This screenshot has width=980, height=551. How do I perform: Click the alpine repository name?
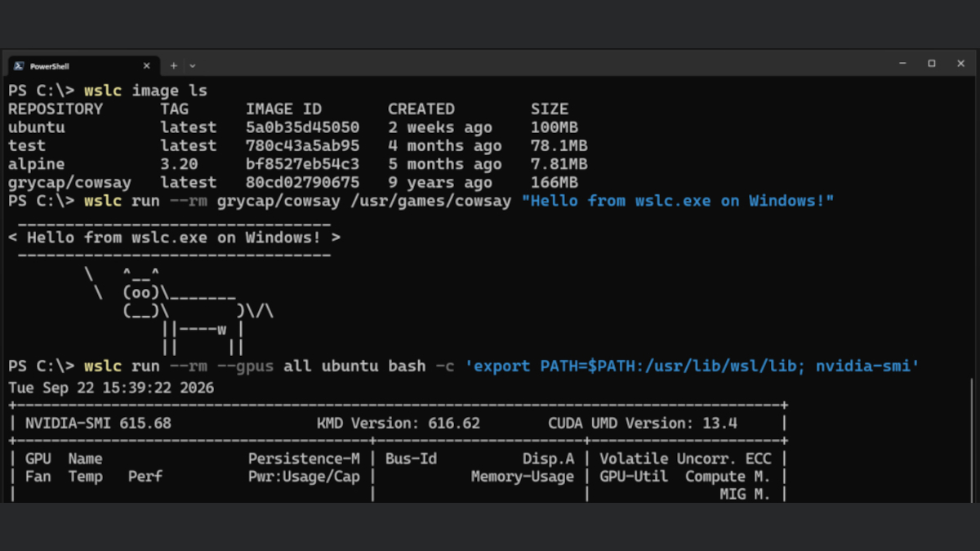pos(37,164)
